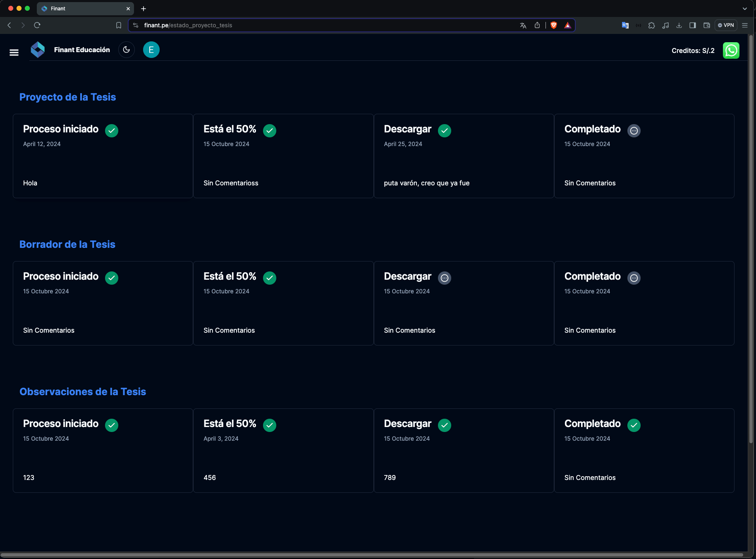
Task: Click check icon on Observaciones Completado card
Action: tap(634, 425)
